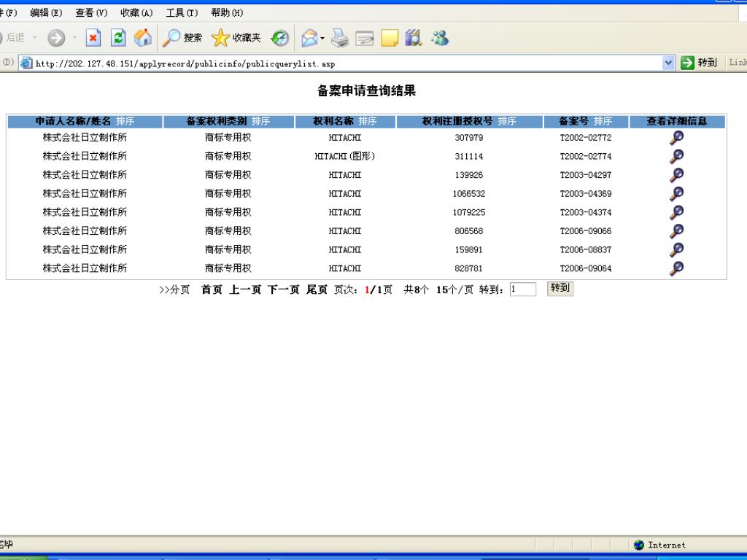
Task: Open the 搜索 search toolbar button
Action: (x=182, y=38)
